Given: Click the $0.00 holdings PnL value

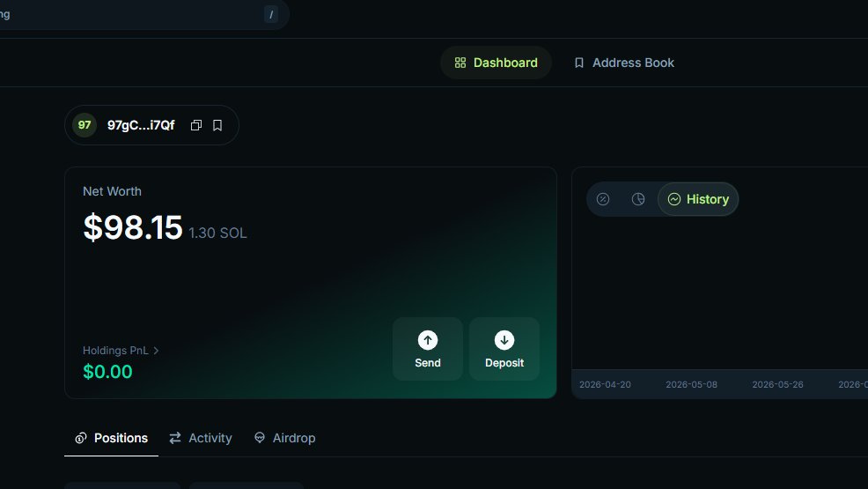Looking at the screenshot, I should pos(107,372).
